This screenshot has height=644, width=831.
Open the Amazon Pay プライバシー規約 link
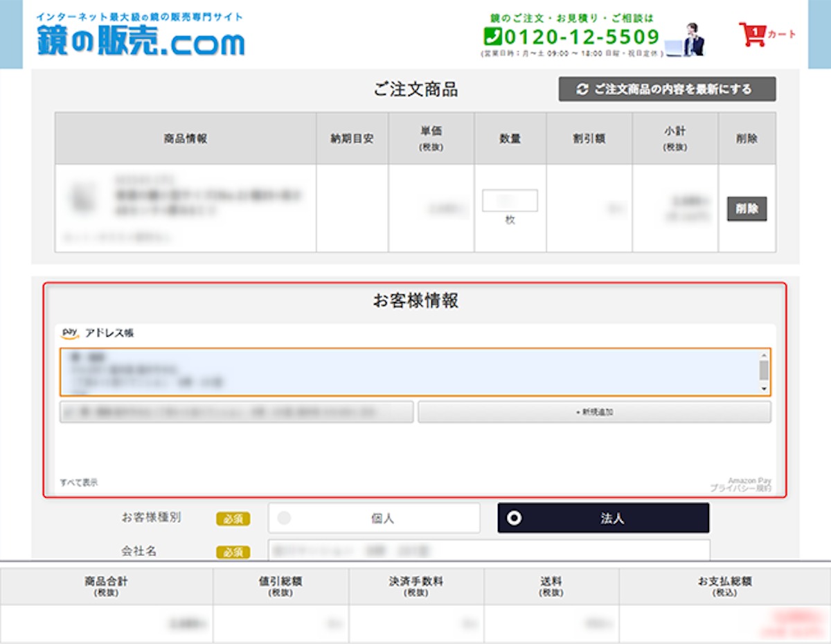740,488
